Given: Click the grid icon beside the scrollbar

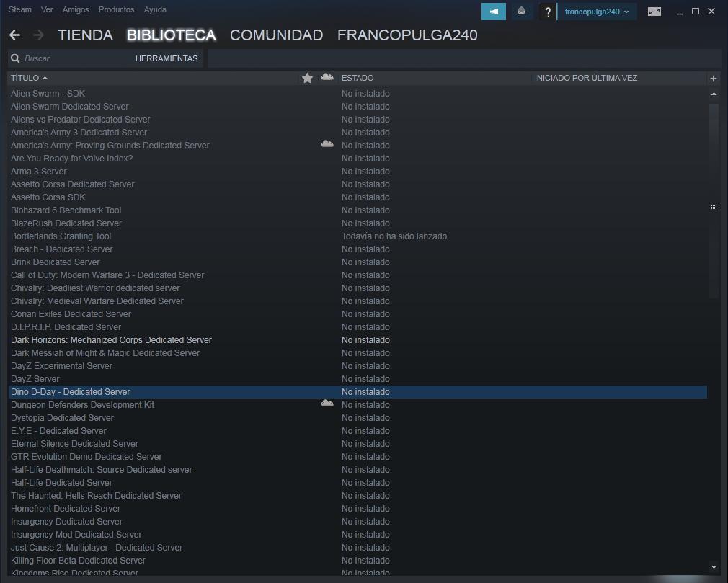Looking at the screenshot, I should (x=714, y=208).
